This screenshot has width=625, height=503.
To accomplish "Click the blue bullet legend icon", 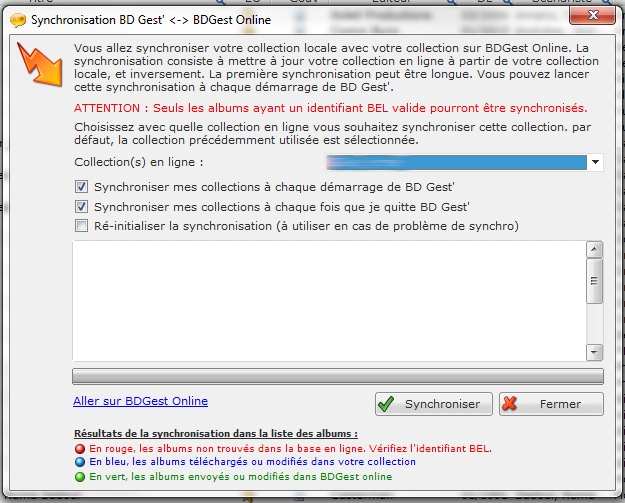I will tap(80, 462).
